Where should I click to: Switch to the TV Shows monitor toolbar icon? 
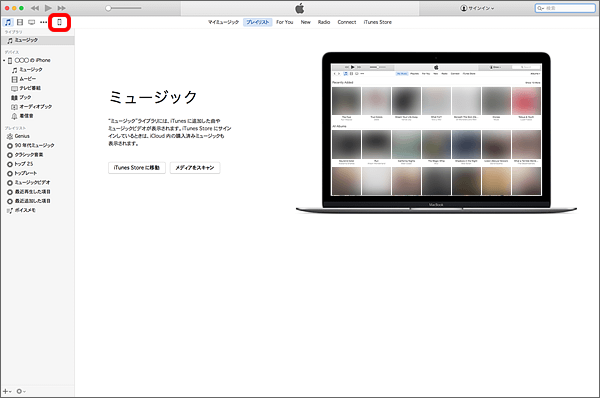tap(32, 22)
